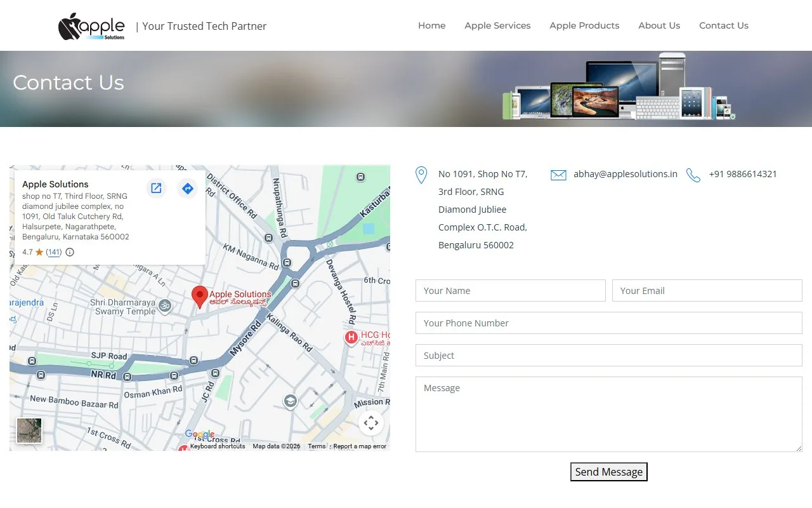Go to the About Us page
Screen dimensions: 812x508
[x=659, y=25]
